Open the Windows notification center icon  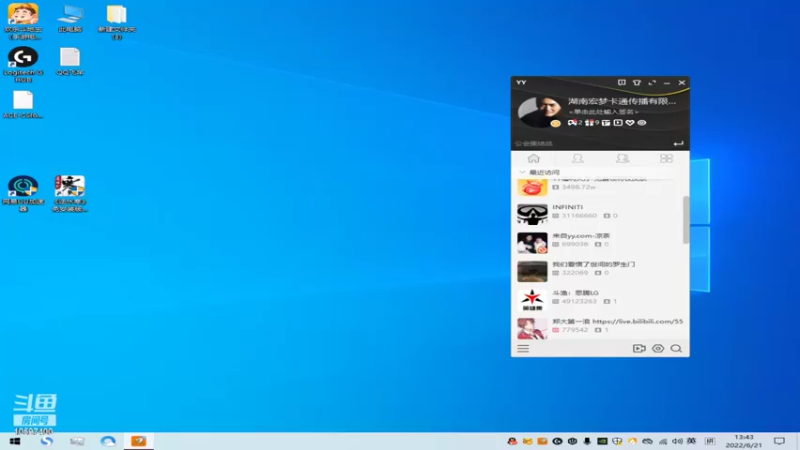(x=779, y=441)
